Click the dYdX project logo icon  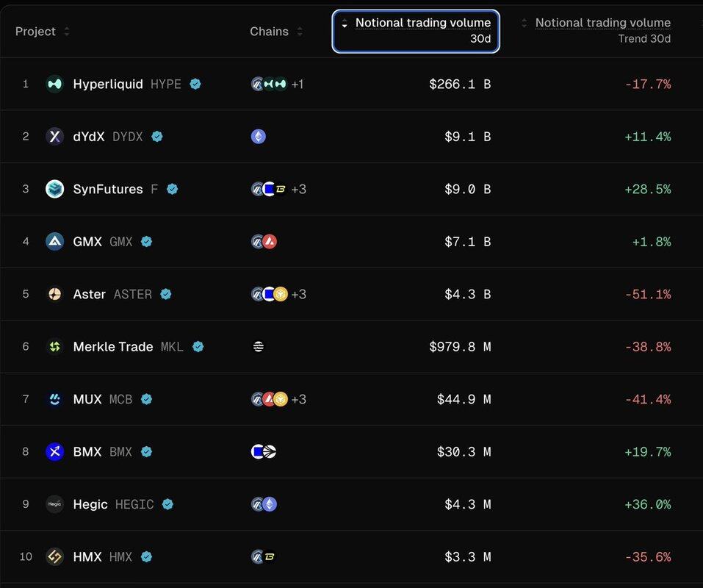point(54,136)
